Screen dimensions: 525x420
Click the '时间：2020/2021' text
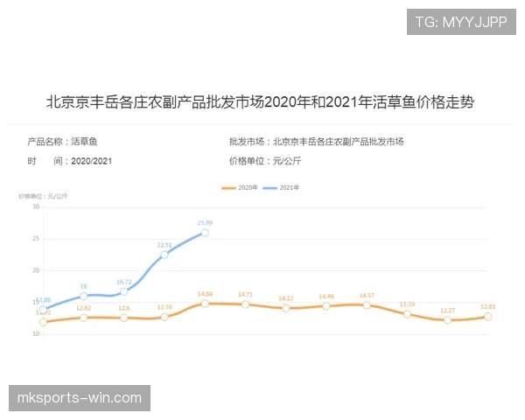coord(70,161)
